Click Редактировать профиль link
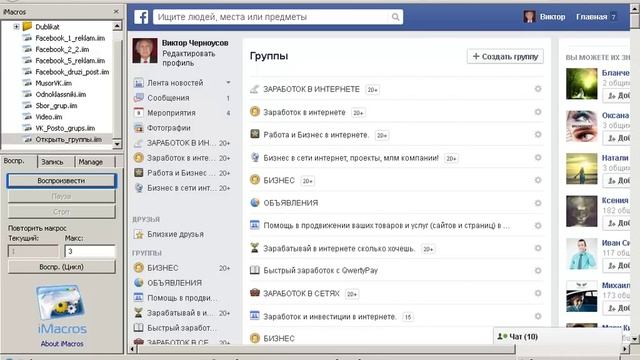This screenshot has width=640, height=360. pyautogui.click(x=189, y=58)
